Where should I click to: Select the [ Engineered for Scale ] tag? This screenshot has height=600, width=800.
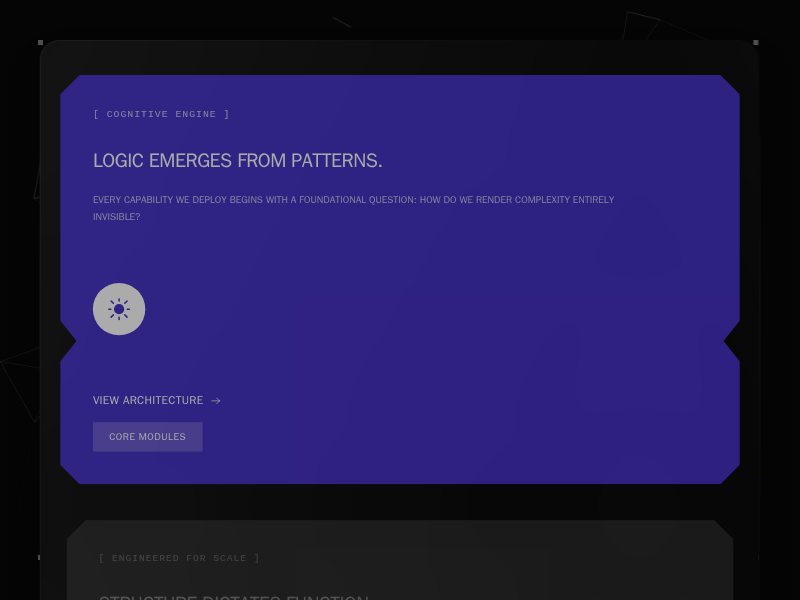(179, 558)
